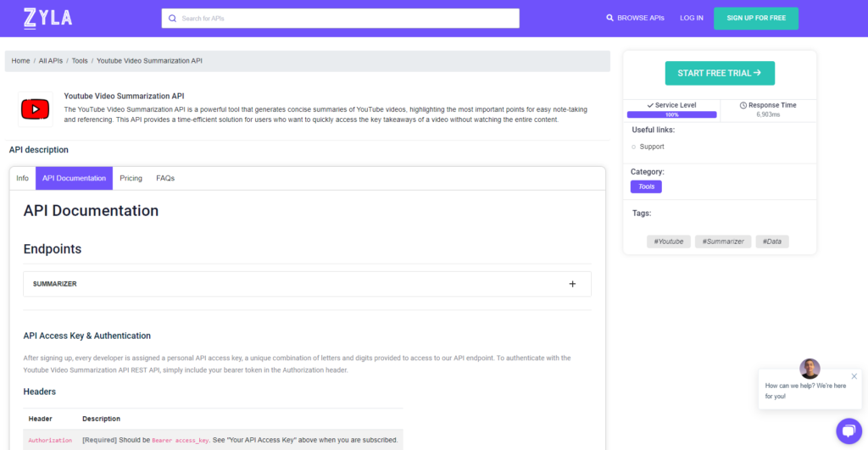Open the Log In link
The height and width of the screenshot is (450, 868).
[x=691, y=18]
